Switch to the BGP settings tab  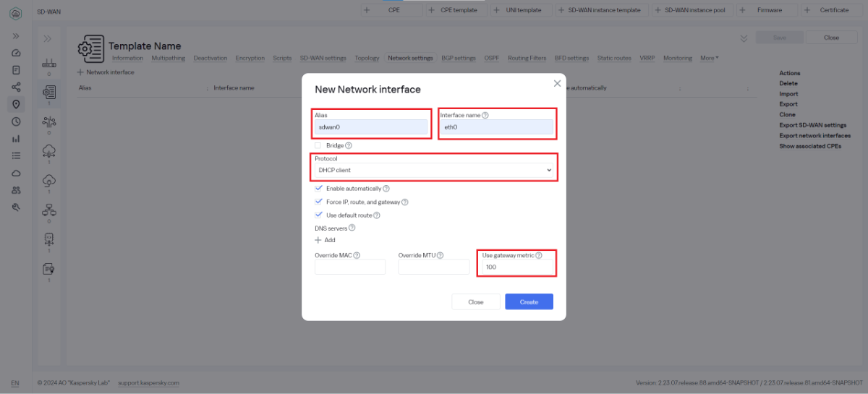[459, 58]
